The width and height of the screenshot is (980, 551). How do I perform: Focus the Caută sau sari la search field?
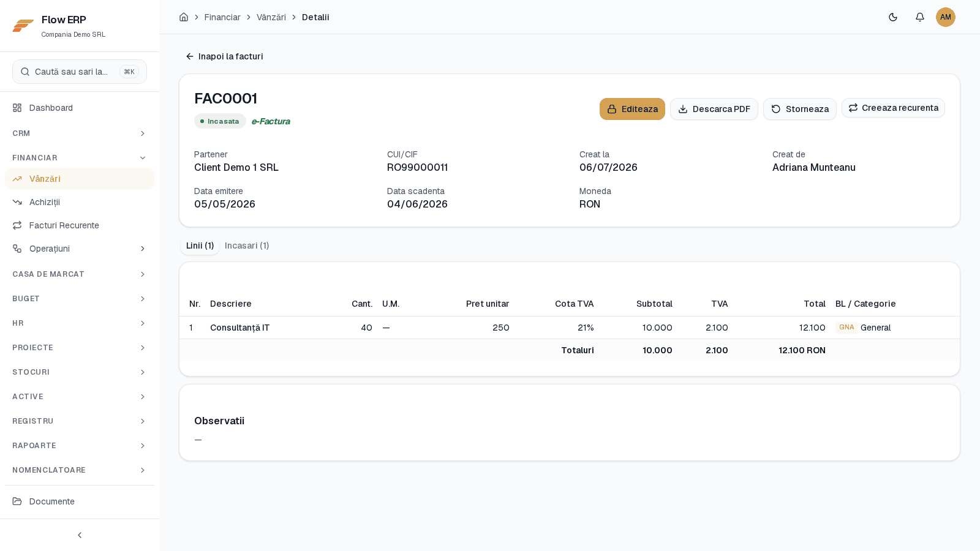tap(80, 72)
